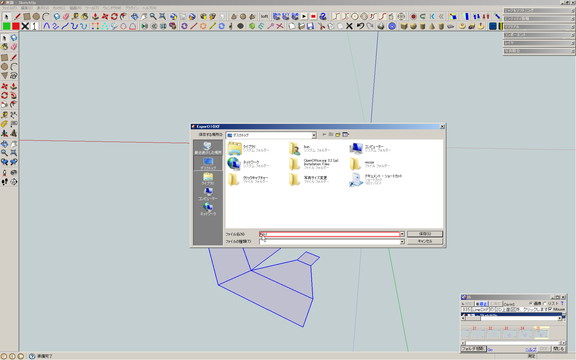Click the ヘルプ link in small window
This screenshot has height=360, width=576.
tap(531, 349)
